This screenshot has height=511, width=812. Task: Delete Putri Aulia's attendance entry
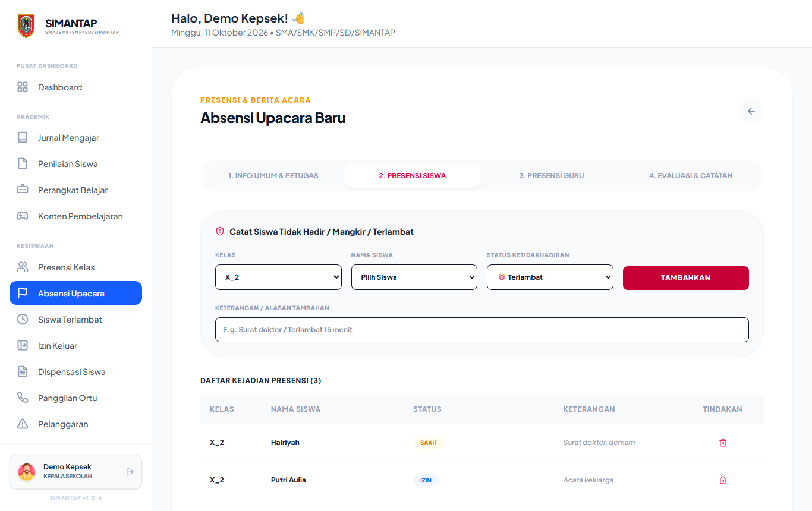point(723,480)
